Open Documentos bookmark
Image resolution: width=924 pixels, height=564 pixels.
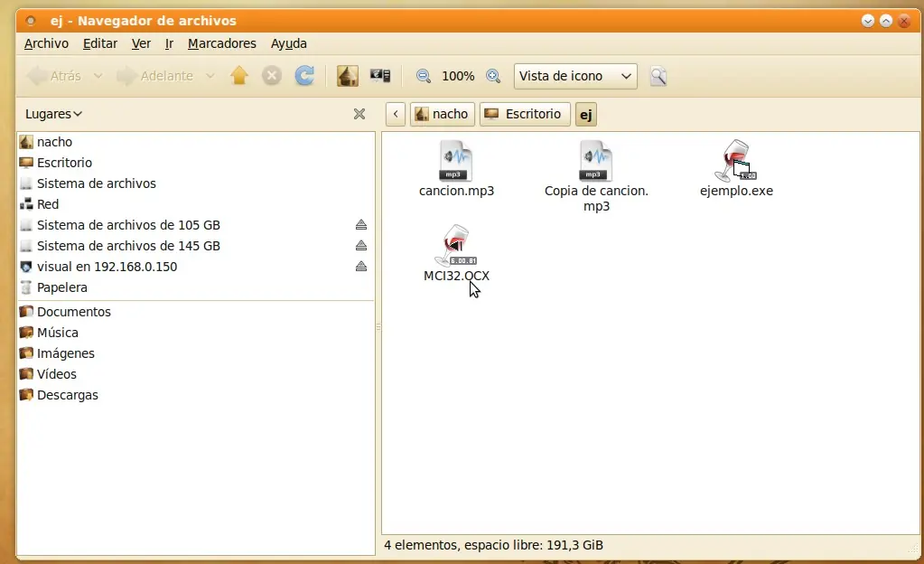click(196, 312)
